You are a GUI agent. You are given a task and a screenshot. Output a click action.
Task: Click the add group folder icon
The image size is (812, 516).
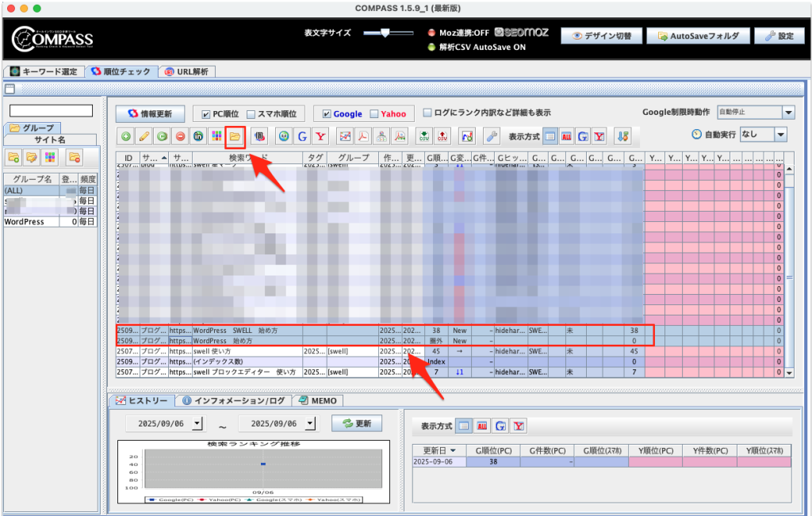[x=13, y=157]
